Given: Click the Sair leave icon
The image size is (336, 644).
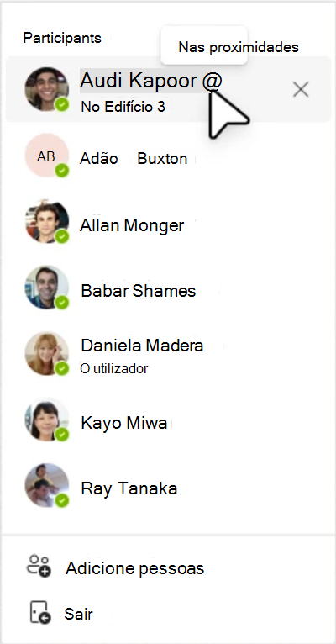Looking at the screenshot, I should point(40,613).
